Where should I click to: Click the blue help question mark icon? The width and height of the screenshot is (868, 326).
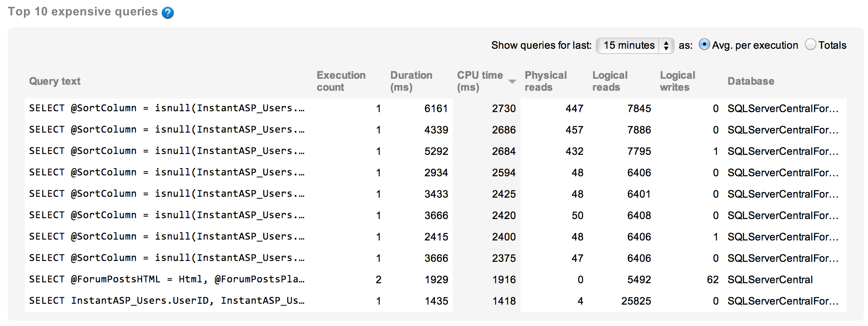168,13
